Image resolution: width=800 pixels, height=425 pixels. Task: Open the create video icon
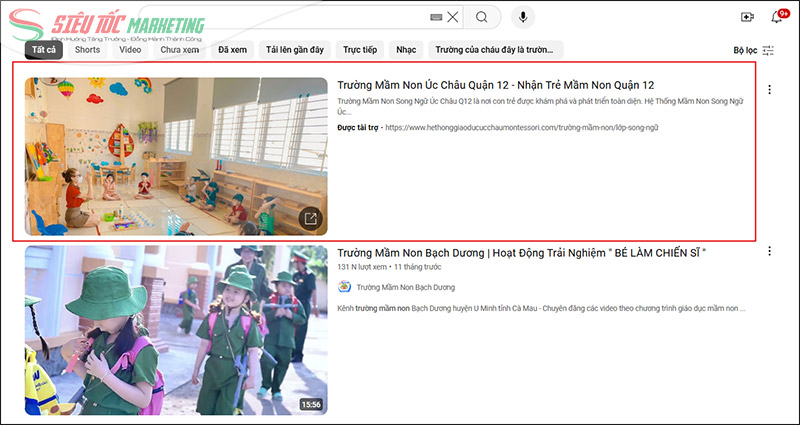747,17
